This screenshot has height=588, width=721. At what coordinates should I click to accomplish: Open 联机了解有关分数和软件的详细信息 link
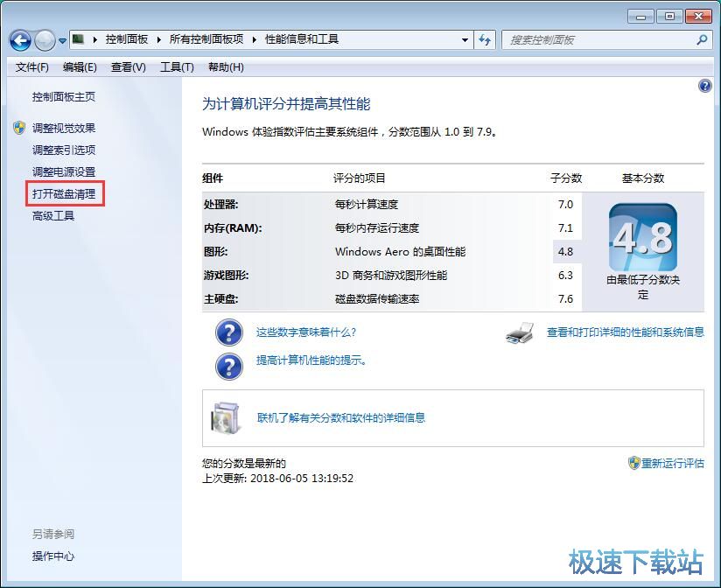point(340,418)
